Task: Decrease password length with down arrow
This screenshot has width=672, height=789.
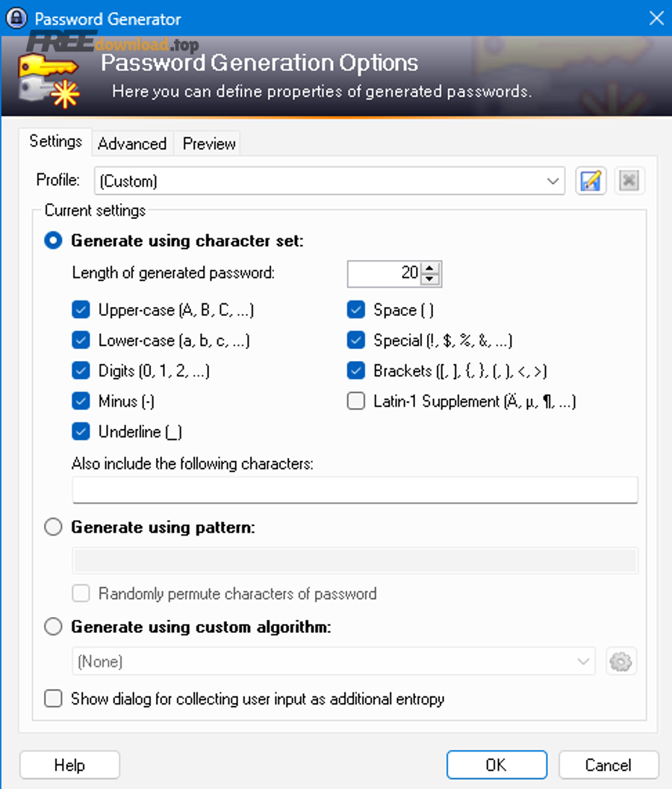Action: point(431,279)
